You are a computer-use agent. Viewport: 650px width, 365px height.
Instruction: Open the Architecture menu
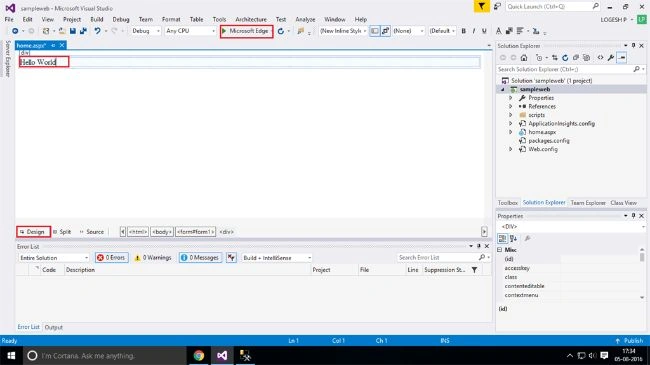[251, 19]
